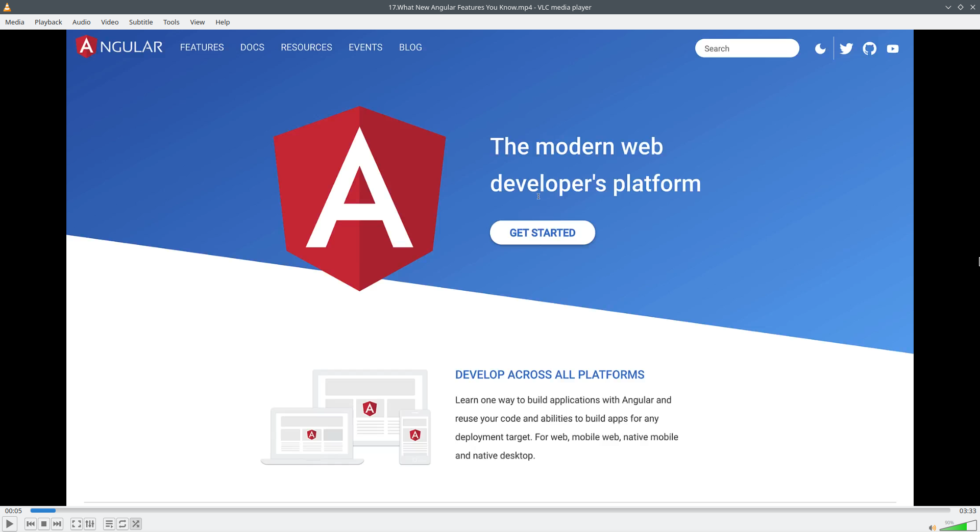Click the VLC cone icon in title bar
Viewport: 980px width, 532px height.
coord(7,7)
